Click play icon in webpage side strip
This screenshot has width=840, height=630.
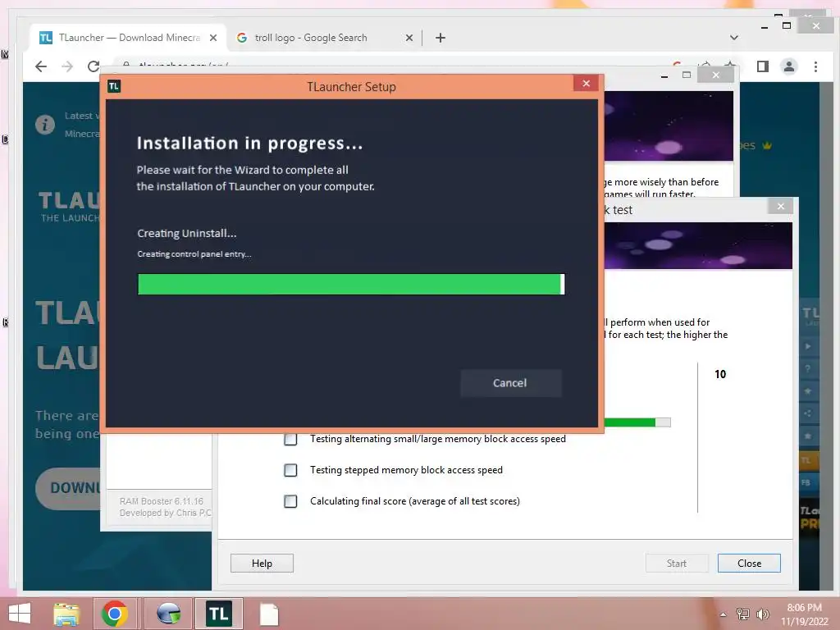[x=808, y=346]
